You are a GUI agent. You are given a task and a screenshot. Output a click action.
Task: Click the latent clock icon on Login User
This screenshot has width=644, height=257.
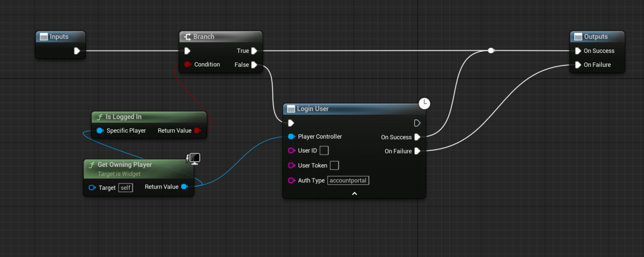tap(425, 103)
